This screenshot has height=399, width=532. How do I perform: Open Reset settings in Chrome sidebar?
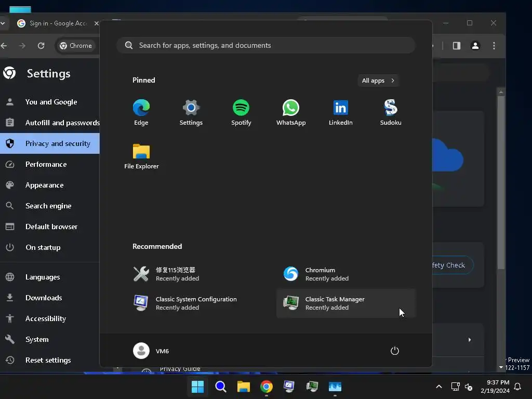(49, 360)
